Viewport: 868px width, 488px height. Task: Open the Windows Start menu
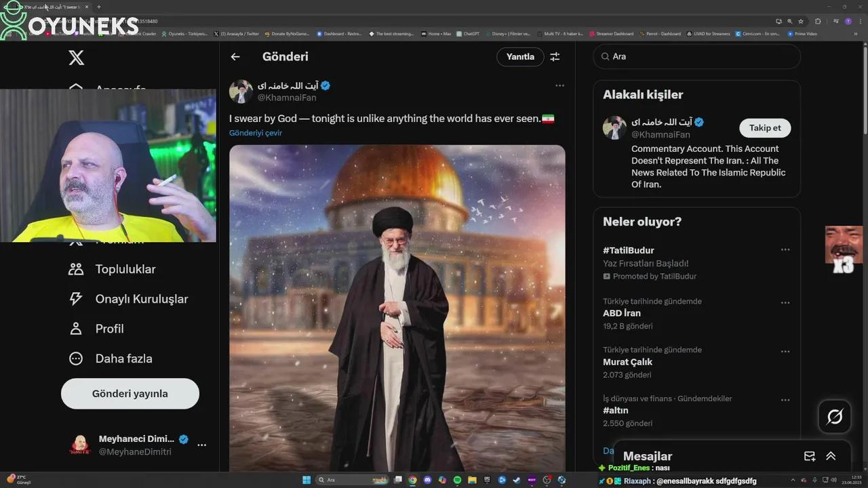(x=307, y=480)
